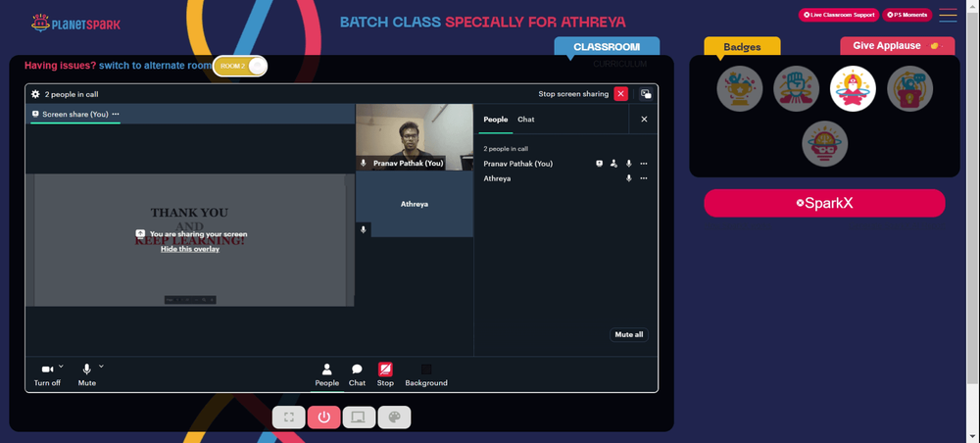Select the CURRICULUM tab
980x443 pixels.
[620, 64]
